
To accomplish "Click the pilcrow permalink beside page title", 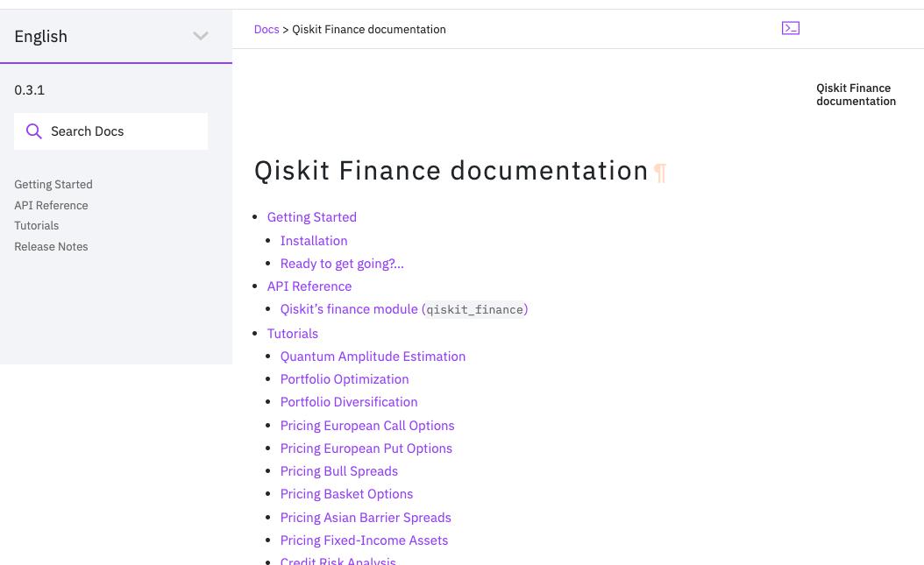I will pos(660,173).
